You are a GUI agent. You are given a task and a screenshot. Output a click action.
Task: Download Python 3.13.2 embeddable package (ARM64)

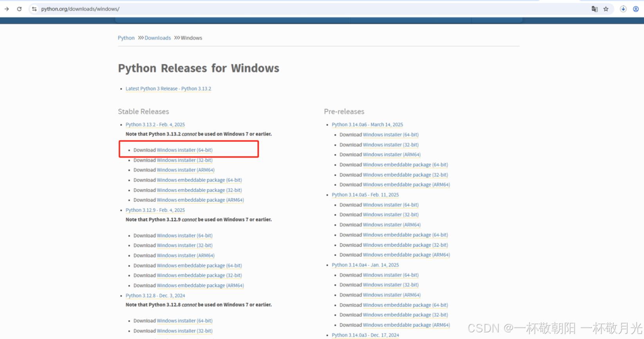[x=200, y=200]
